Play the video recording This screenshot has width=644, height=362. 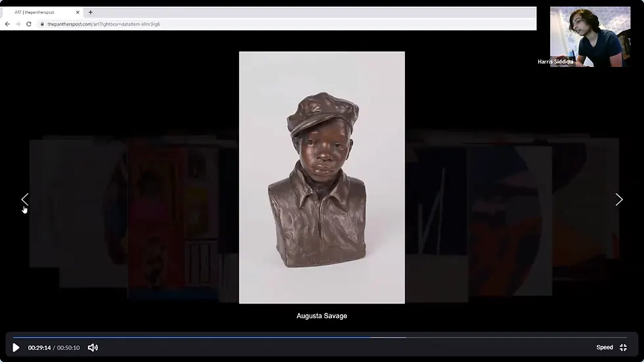click(16, 348)
